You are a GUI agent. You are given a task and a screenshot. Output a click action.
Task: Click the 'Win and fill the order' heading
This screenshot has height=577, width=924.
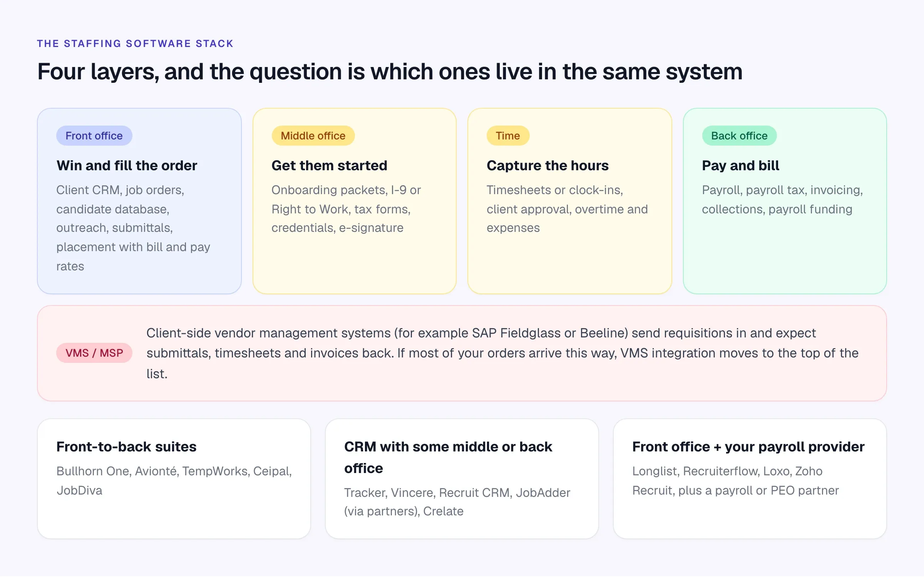tap(127, 166)
